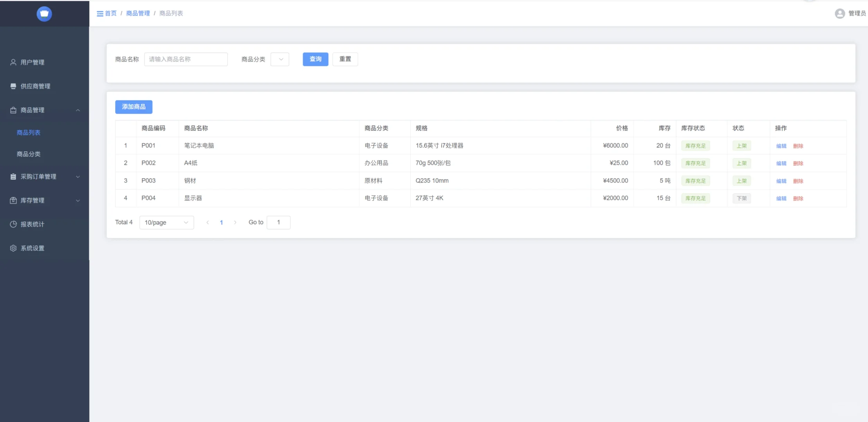Viewport: 868px width, 422px height.
Task: Click the administrator avatar icon
Action: point(839,14)
